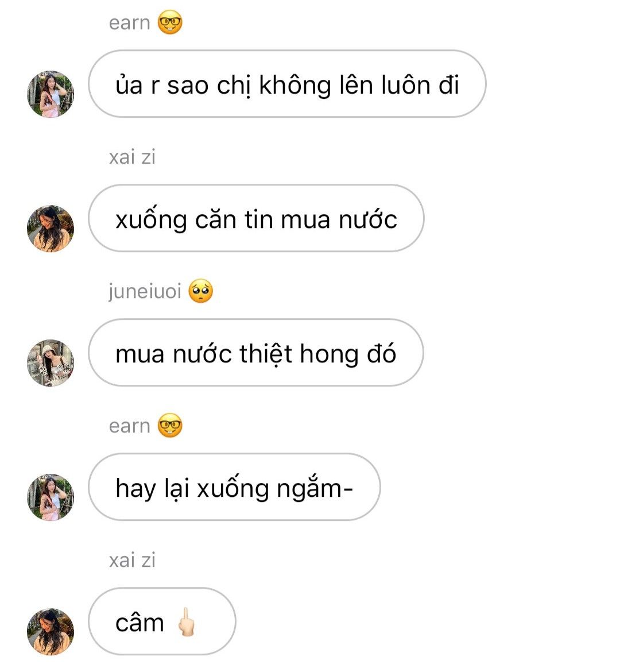The width and height of the screenshot is (620, 672).
Task: Tap the last 'xai zi' sender name
Action: click(132, 560)
